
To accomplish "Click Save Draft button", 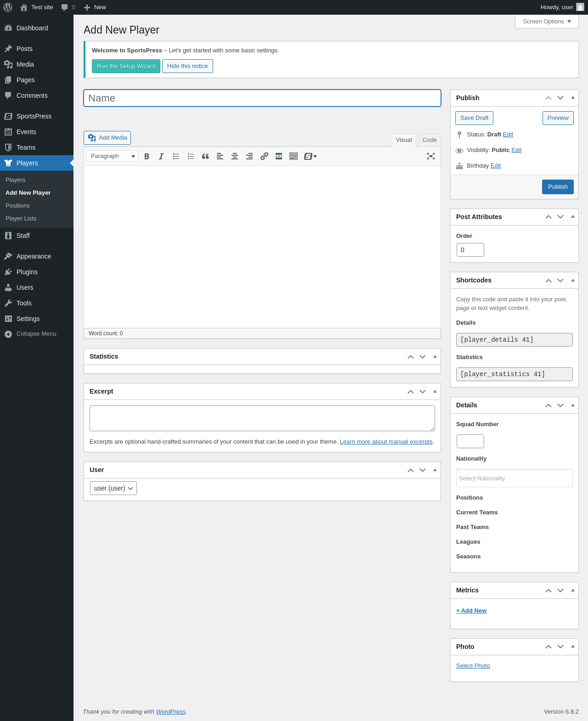I will pyautogui.click(x=474, y=118).
